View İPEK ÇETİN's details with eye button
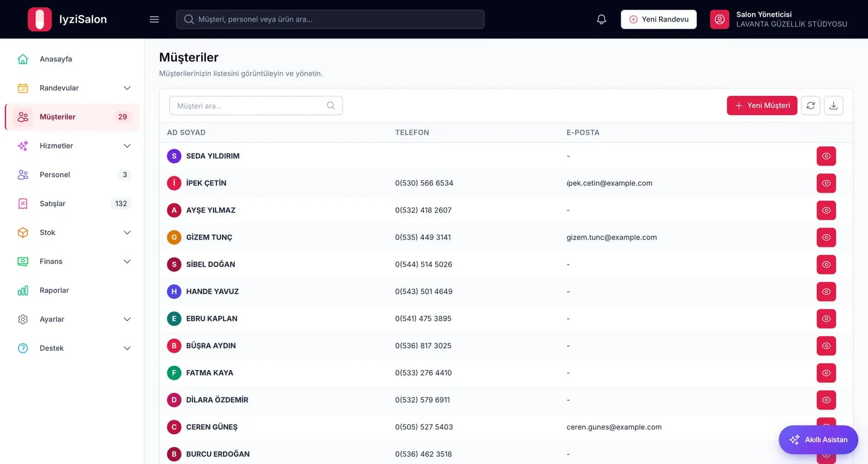The image size is (868, 464). (x=826, y=183)
